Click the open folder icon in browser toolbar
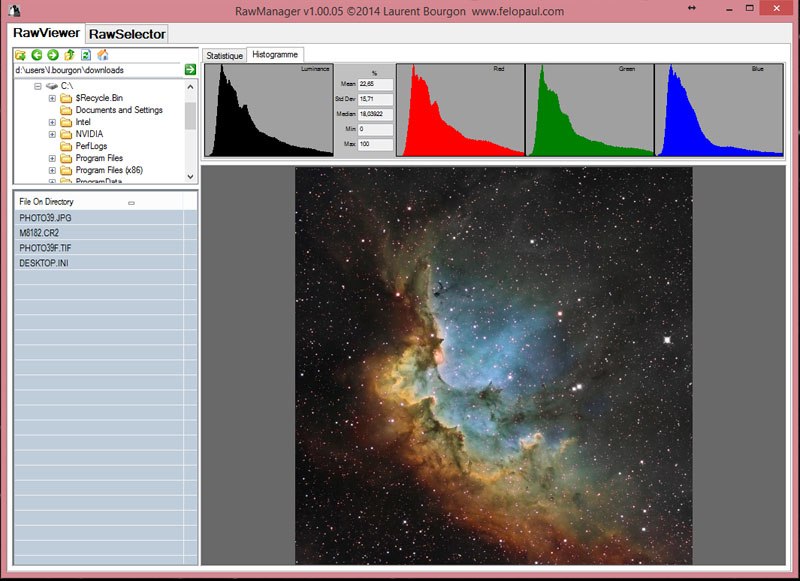This screenshot has width=800, height=581. (x=21, y=54)
